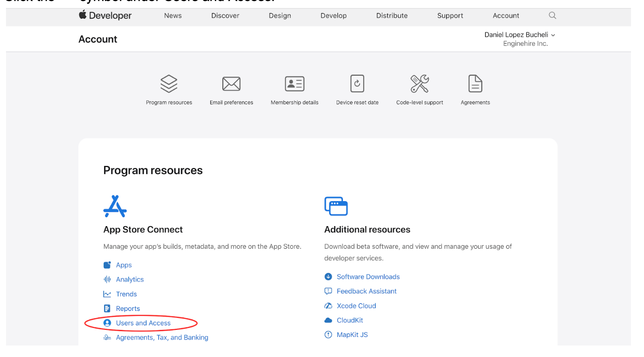
Task: Open the Apps link
Action: point(124,265)
